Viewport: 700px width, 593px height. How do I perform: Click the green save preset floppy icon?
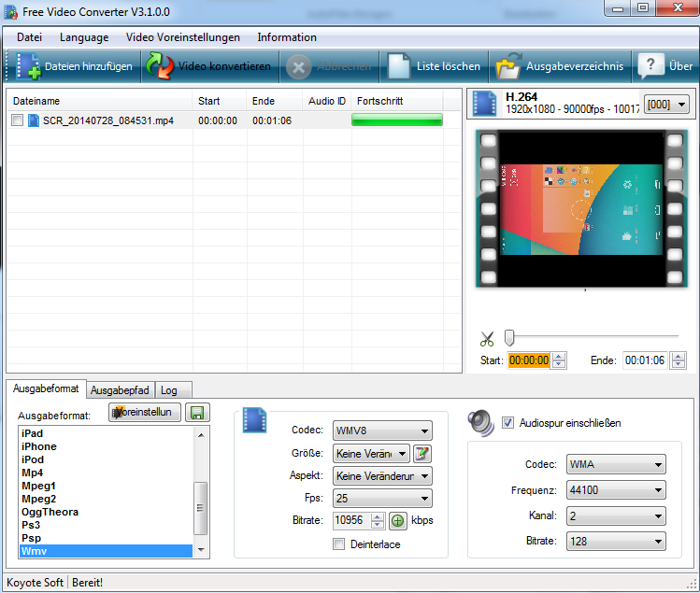click(197, 413)
